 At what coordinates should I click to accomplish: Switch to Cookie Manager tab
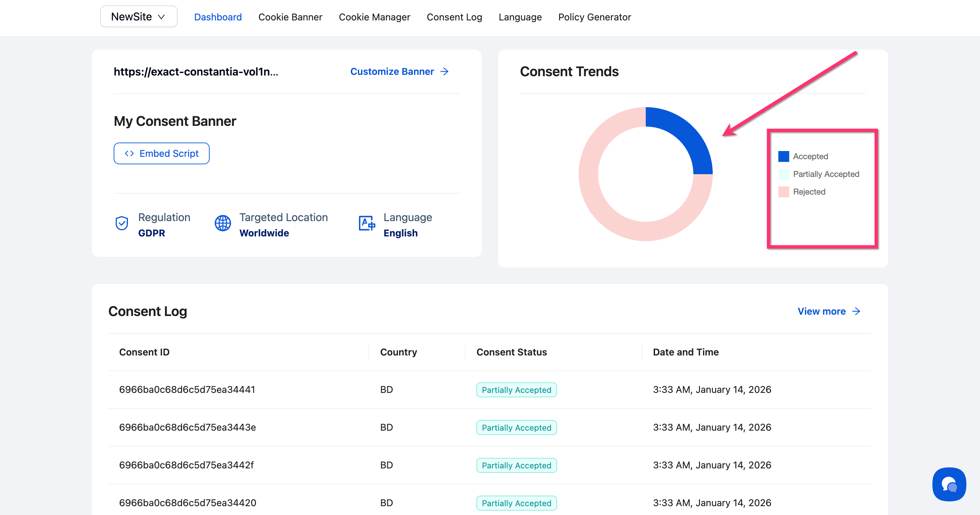(374, 17)
